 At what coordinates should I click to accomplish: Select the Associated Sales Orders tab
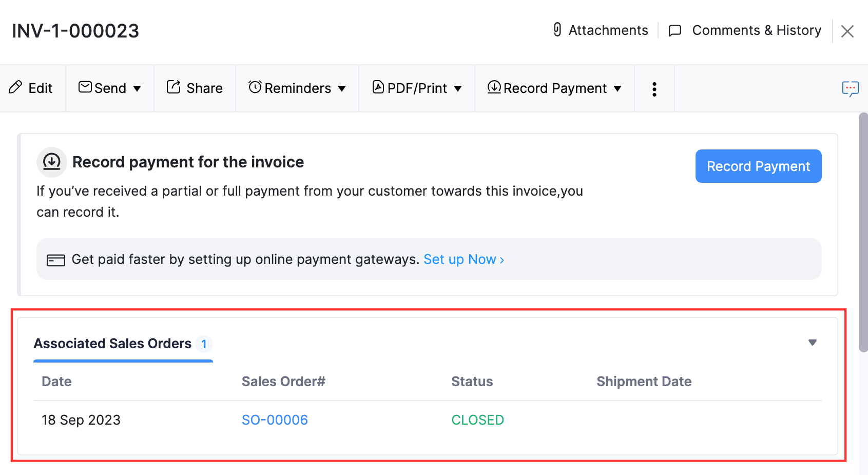pos(113,344)
